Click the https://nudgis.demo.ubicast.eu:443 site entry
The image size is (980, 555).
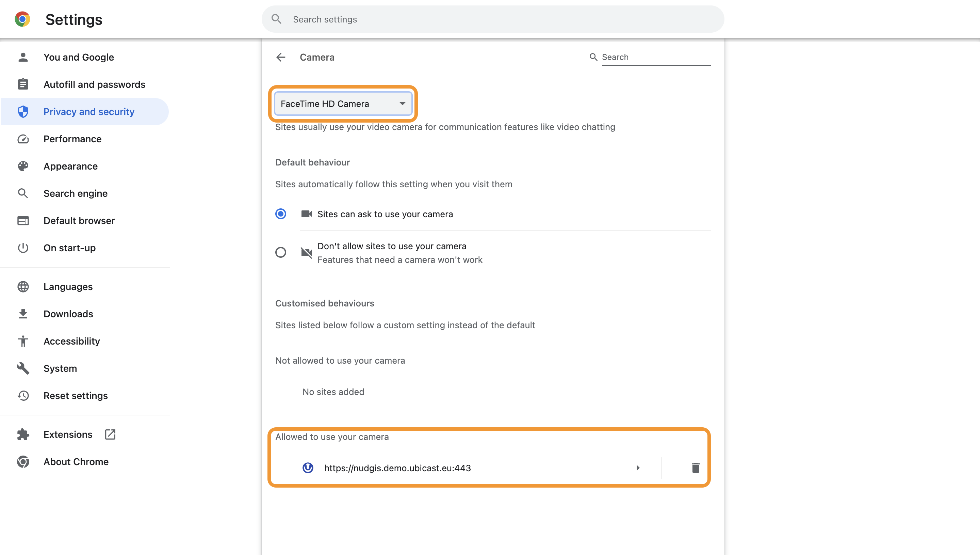click(397, 468)
